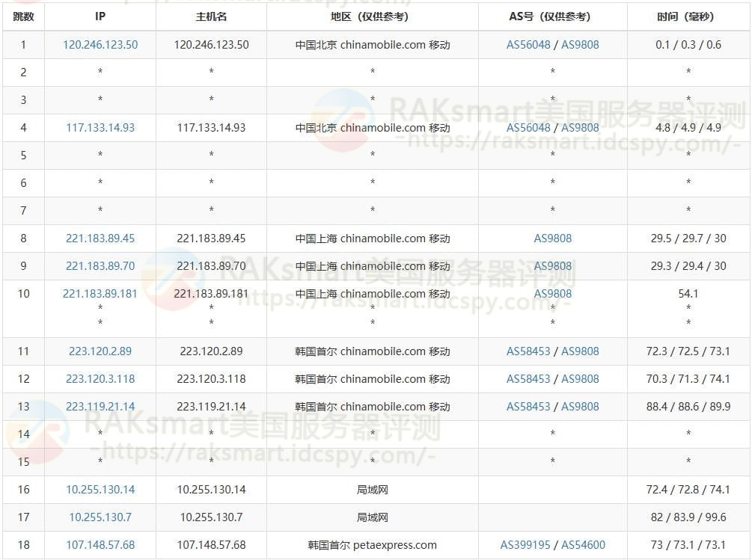Click the 主机名 column header
Screen dimensions: 752x560
point(211,16)
